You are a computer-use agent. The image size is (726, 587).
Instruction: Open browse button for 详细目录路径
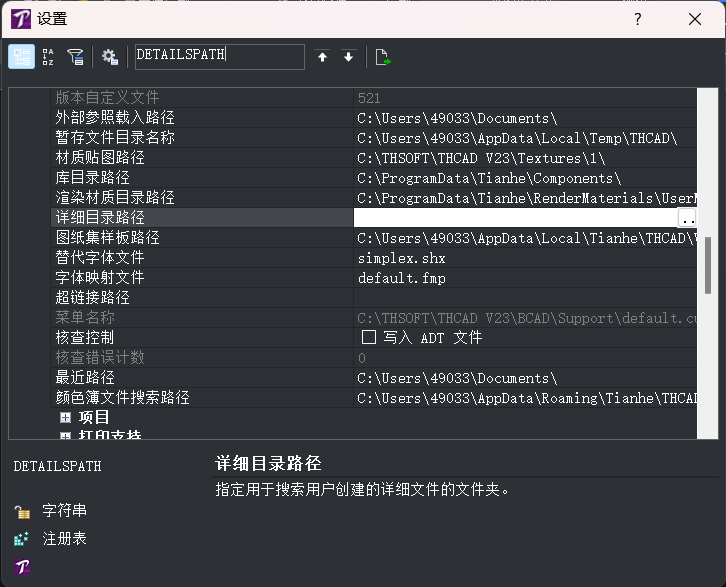(687, 218)
